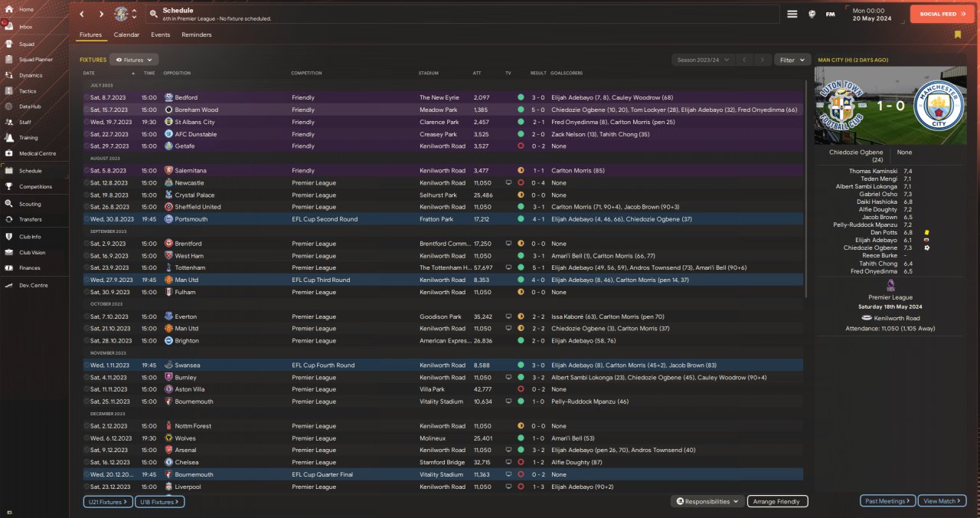Viewport: 980px width, 518px height.
Task: Click Kenilworth Road in match panel
Action: [896, 318]
